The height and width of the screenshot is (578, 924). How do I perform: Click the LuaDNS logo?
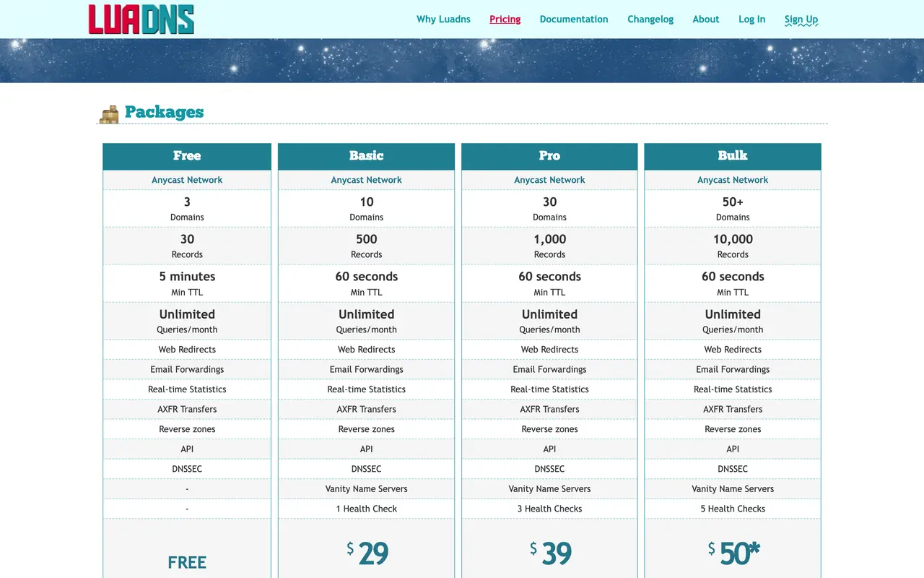(141, 20)
